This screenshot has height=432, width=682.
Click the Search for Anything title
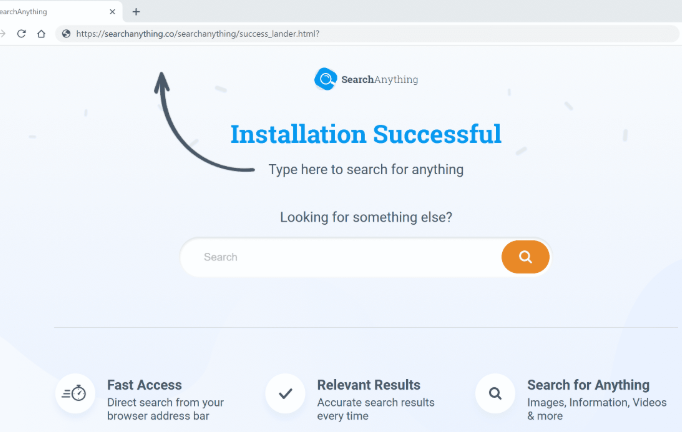[x=588, y=385]
